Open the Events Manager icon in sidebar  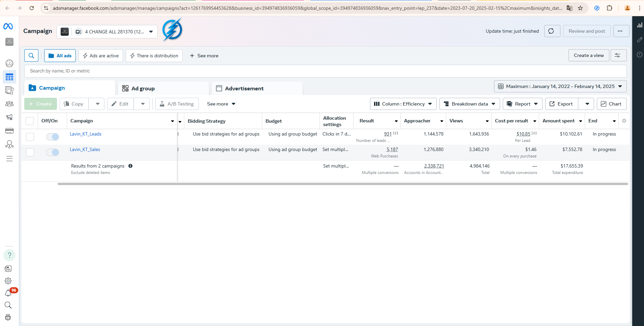pyautogui.click(x=9, y=144)
